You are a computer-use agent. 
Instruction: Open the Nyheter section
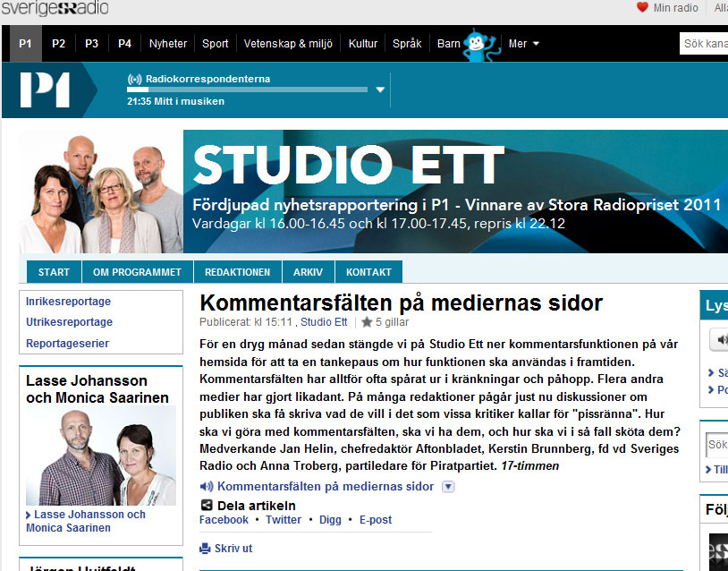tap(168, 44)
